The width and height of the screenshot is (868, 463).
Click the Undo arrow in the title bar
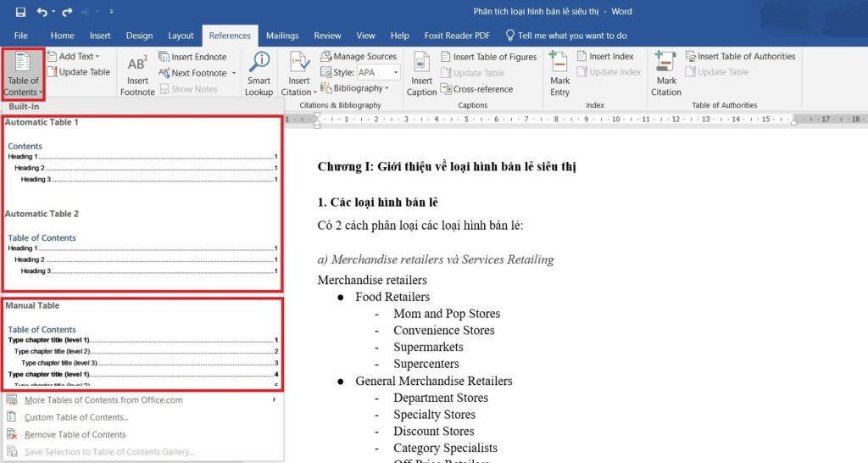[x=42, y=12]
